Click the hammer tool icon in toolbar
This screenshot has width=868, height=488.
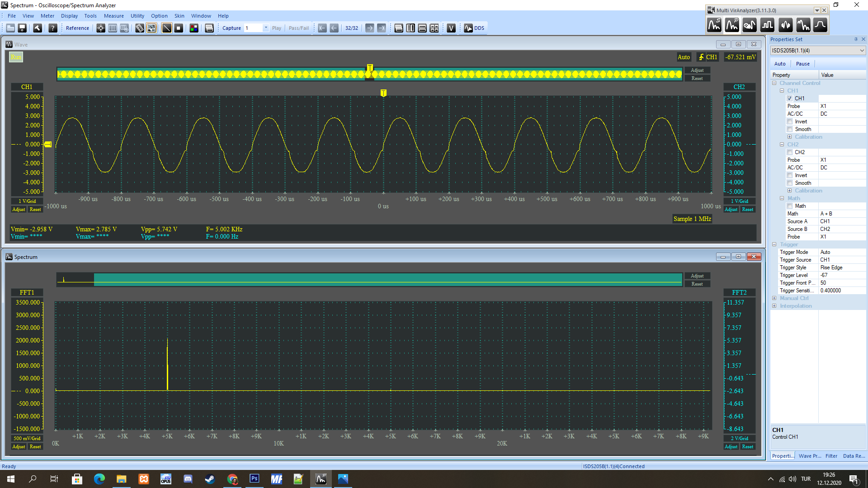(x=38, y=28)
